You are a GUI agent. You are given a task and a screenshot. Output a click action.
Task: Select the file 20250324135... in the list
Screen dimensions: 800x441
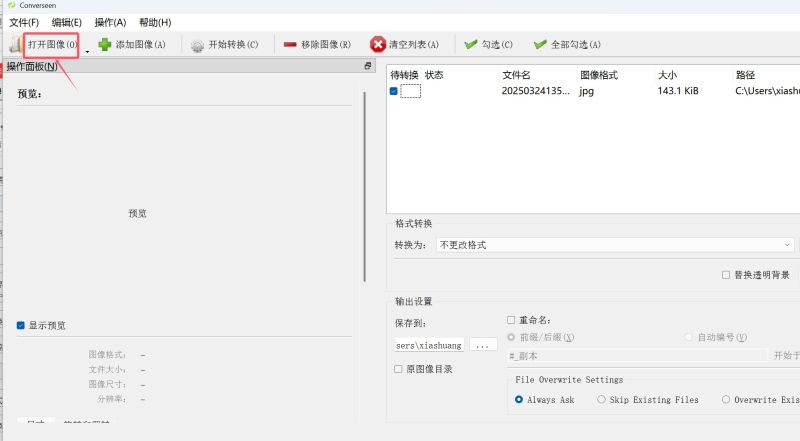(536, 91)
